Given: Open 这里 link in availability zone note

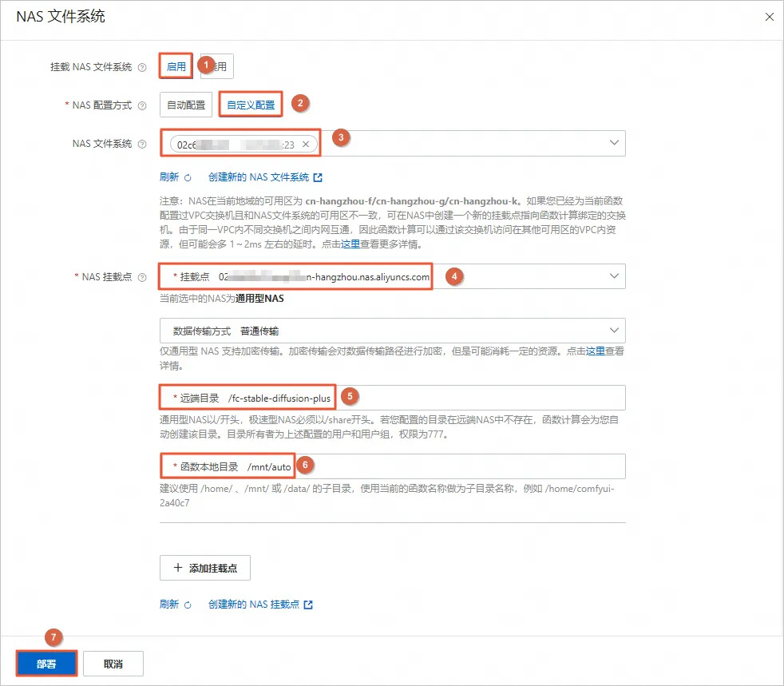Looking at the screenshot, I should pyautogui.click(x=350, y=244).
